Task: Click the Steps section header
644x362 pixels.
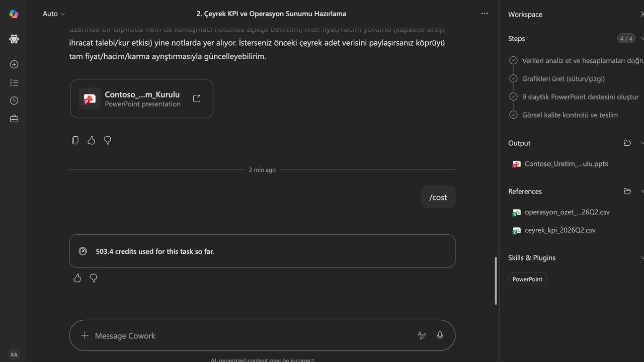Action: click(x=516, y=39)
